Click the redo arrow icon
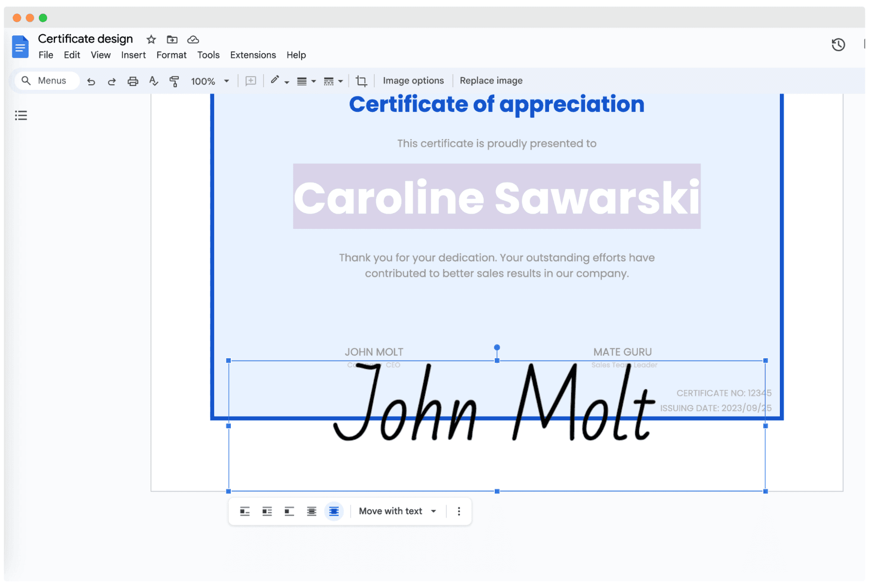 [x=112, y=81]
